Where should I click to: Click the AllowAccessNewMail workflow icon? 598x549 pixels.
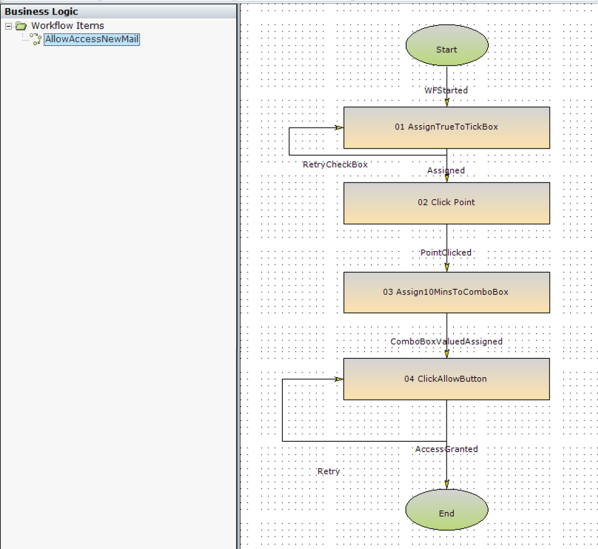(36, 39)
